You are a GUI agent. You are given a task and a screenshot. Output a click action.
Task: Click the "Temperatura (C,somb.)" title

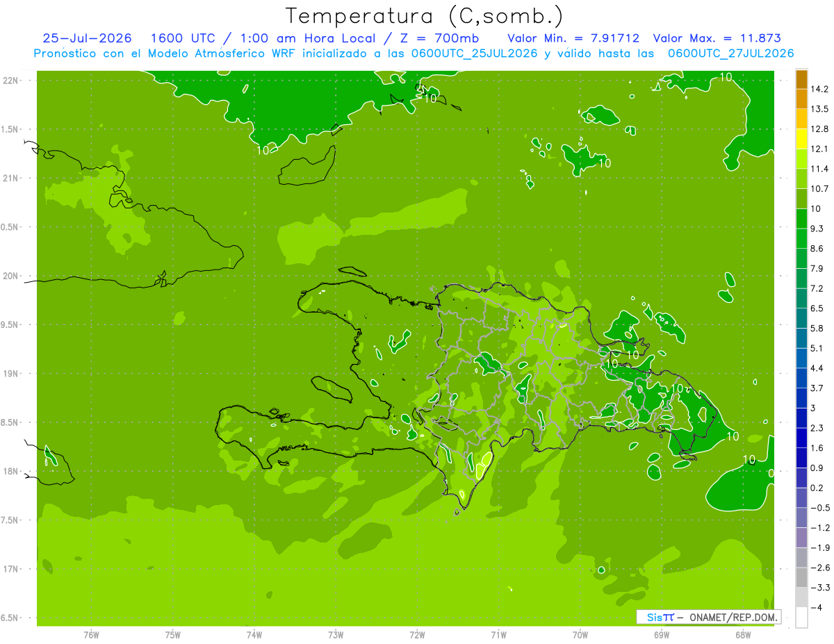pos(425,16)
